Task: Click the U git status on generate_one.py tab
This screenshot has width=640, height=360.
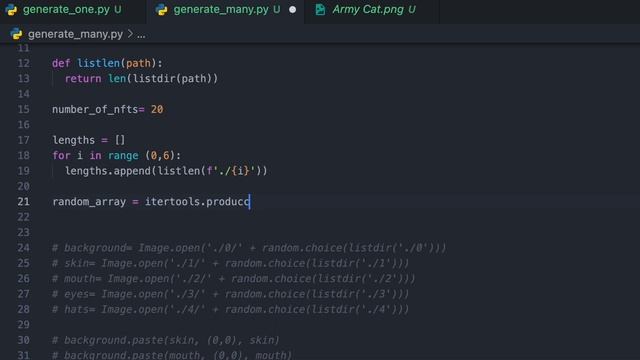Action: (x=118, y=10)
